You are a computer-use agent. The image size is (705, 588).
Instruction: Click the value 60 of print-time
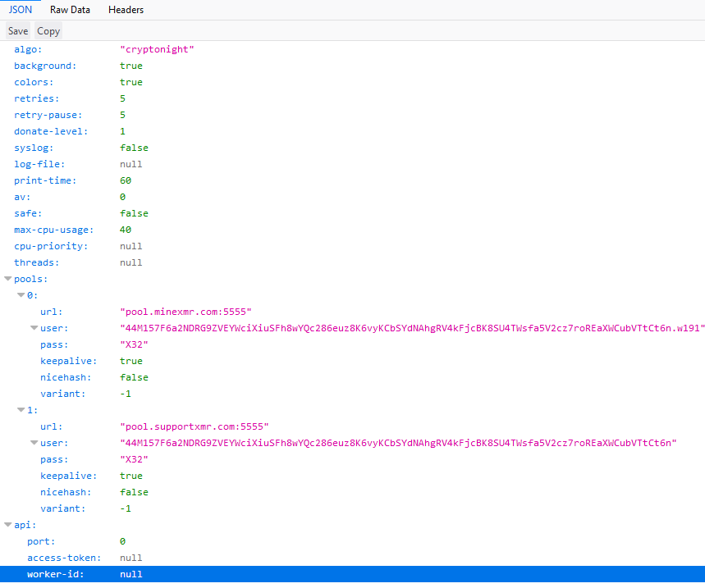(x=126, y=180)
